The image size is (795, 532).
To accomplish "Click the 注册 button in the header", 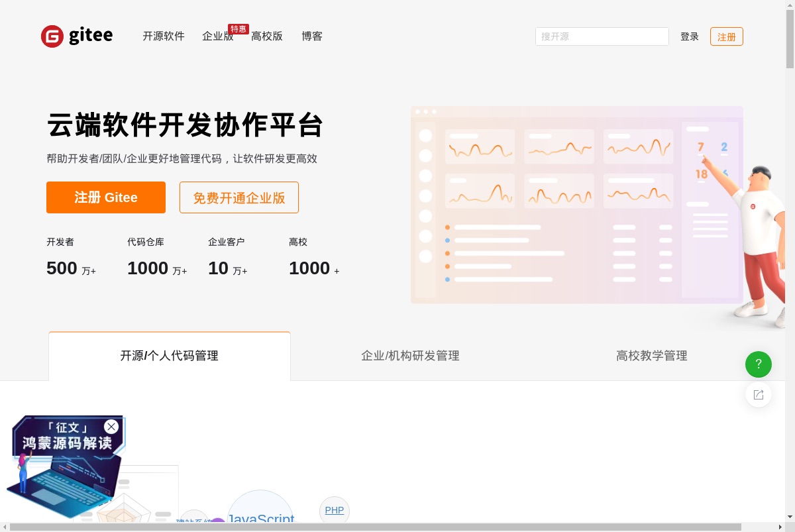I will (x=727, y=36).
